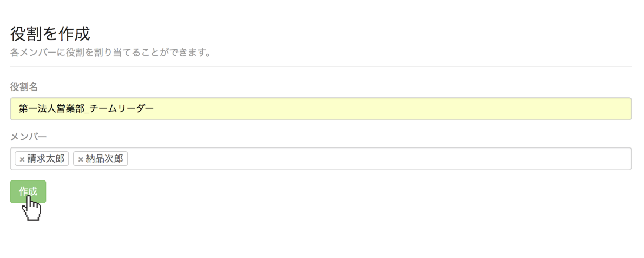Focus the 役割名 text input field

tap(321, 108)
